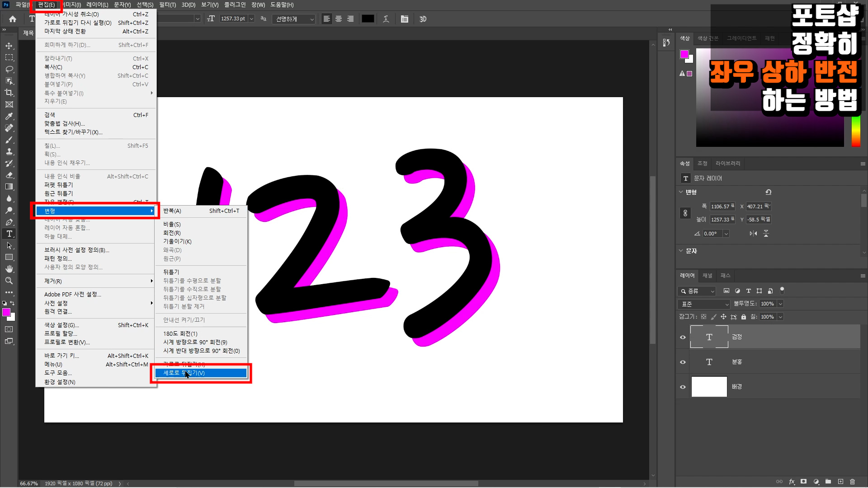Click the 3D button in options bar
The height and width of the screenshot is (488, 868).
(x=423, y=19)
